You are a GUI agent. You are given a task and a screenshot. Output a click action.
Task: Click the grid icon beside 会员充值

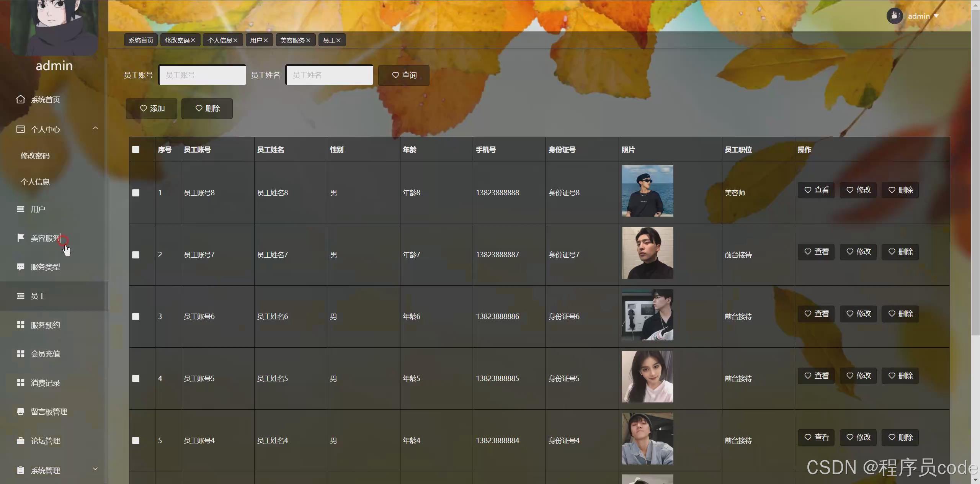[21, 354]
